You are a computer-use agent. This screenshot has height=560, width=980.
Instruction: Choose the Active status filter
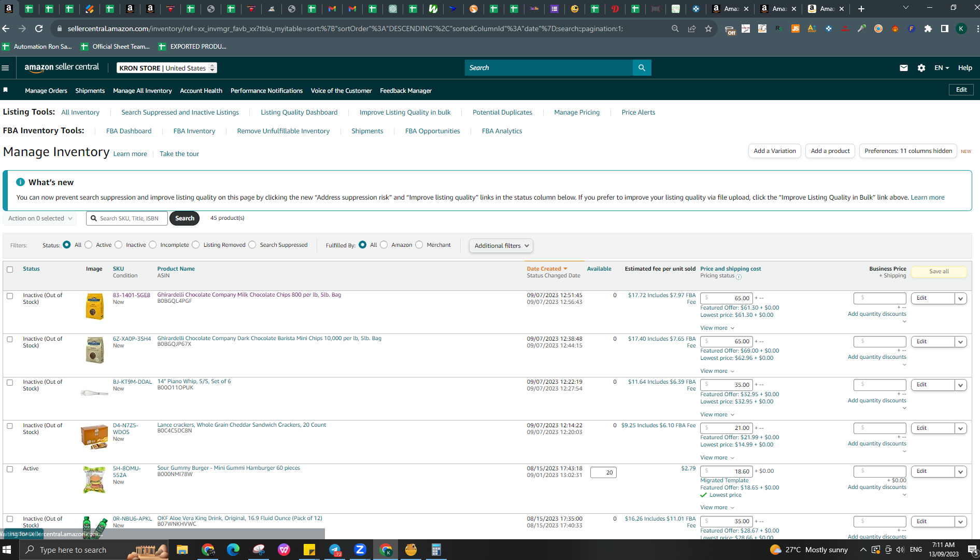(x=89, y=245)
